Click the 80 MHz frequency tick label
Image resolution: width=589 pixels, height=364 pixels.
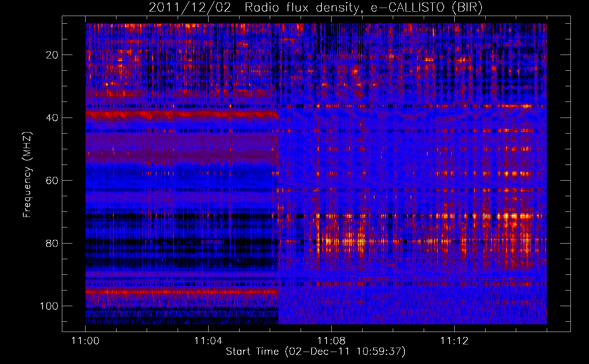point(52,243)
